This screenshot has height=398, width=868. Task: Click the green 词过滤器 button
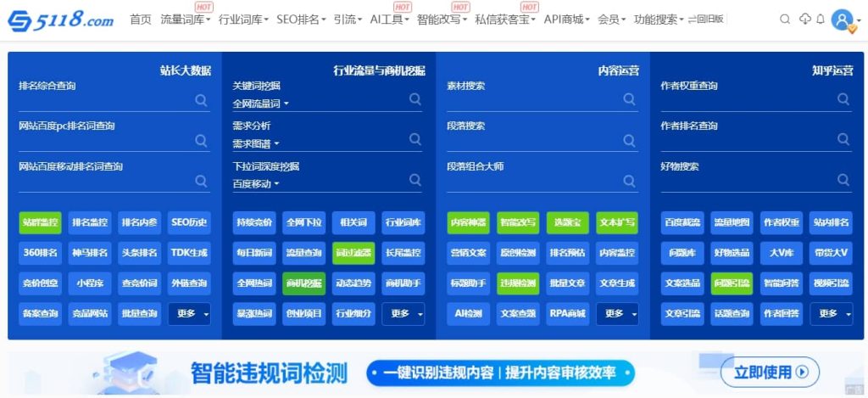pos(353,253)
